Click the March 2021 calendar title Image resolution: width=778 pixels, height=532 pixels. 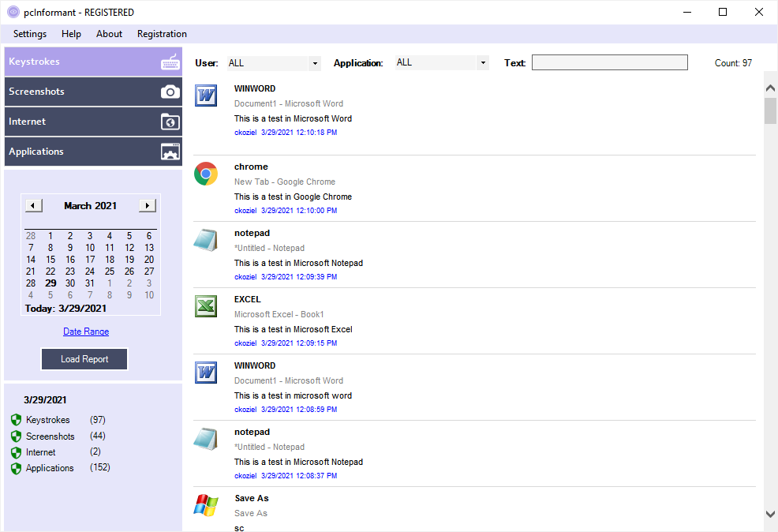[90, 205]
